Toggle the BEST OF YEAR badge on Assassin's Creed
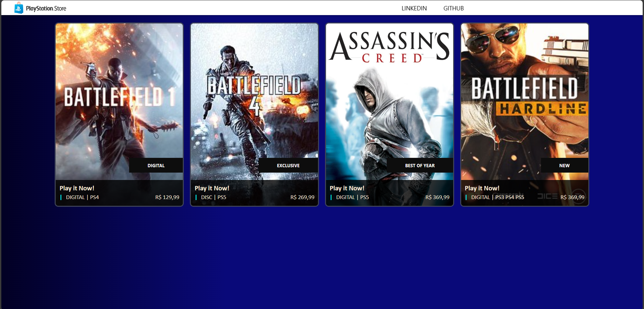 pyautogui.click(x=419, y=165)
